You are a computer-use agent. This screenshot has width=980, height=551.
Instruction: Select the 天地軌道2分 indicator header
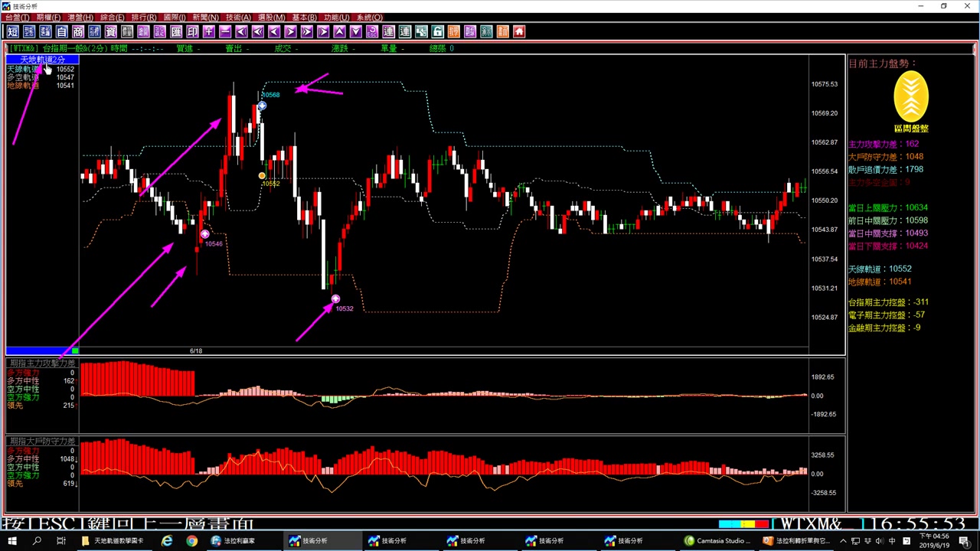click(x=42, y=60)
